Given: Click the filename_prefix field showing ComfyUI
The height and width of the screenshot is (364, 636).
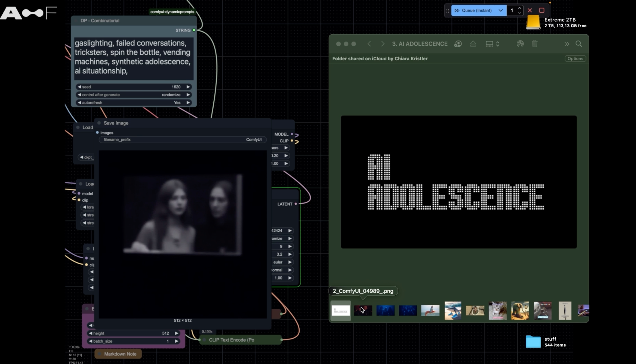Looking at the screenshot, I should click(183, 140).
